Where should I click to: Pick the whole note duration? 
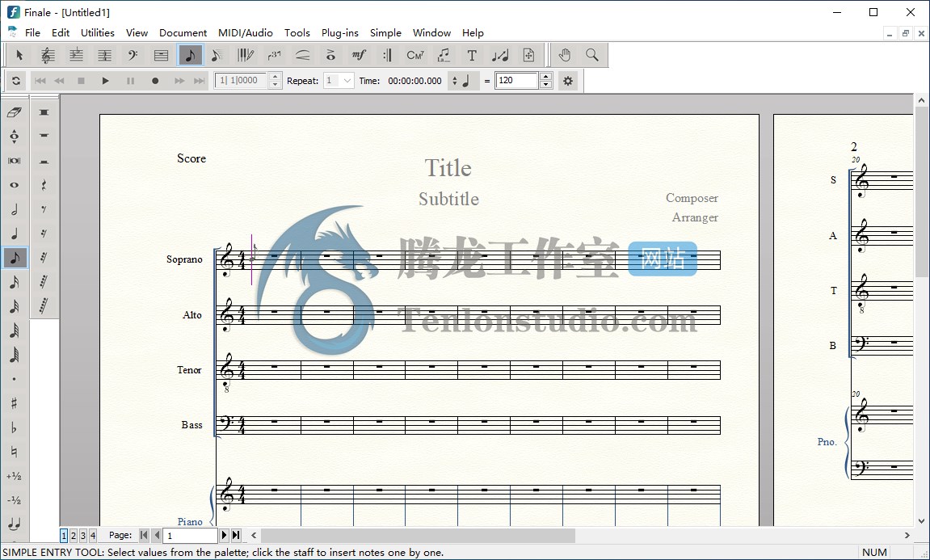pyautogui.click(x=15, y=185)
